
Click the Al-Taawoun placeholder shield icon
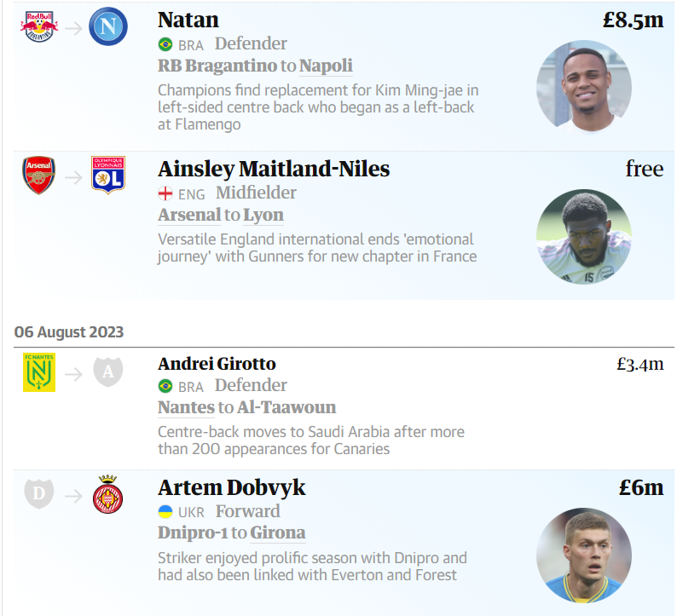tap(108, 372)
